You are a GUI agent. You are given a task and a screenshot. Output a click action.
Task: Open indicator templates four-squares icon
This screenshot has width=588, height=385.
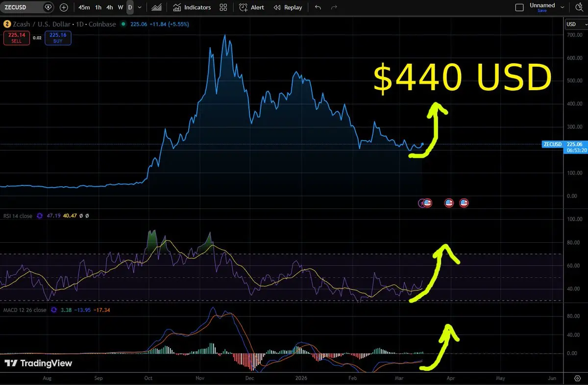click(223, 7)
